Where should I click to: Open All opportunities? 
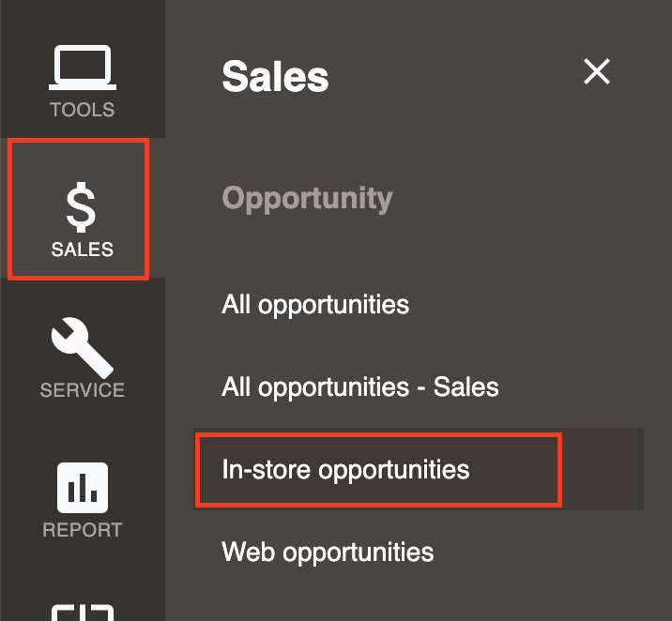click(315, 305)
